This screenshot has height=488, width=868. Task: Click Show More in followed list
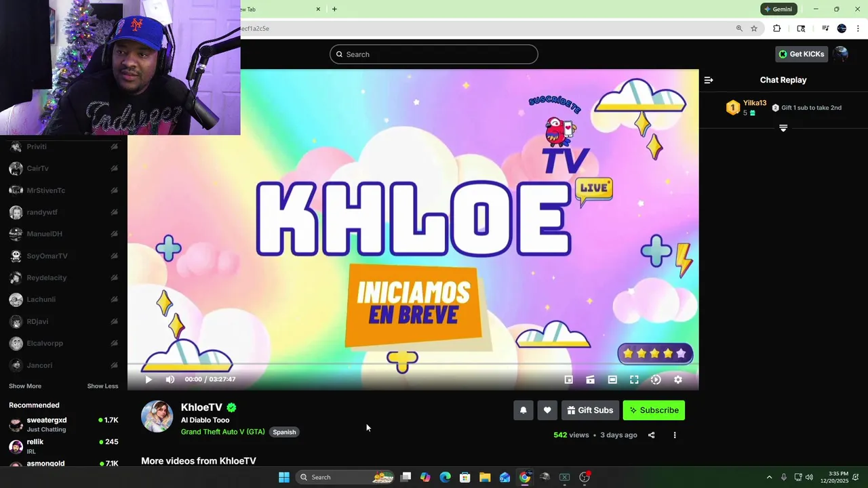pos(25,386)
